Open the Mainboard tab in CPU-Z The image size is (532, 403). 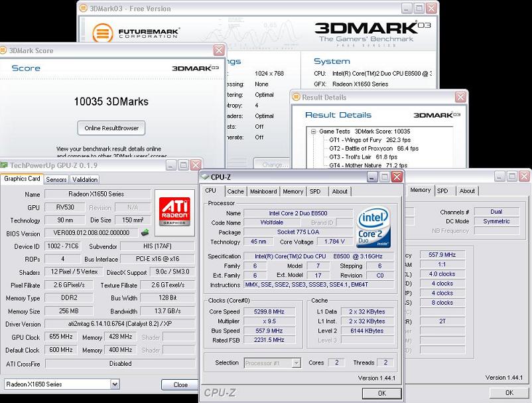click(263, 191)
